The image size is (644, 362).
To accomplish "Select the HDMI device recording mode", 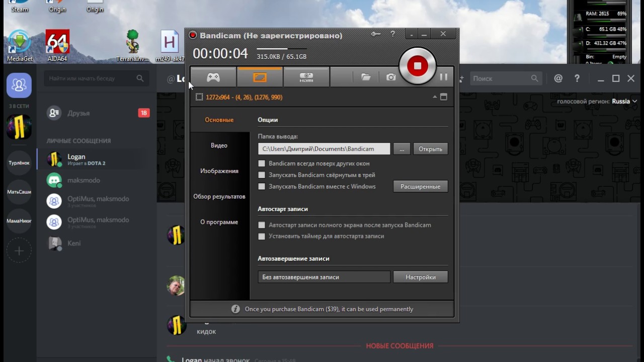I will pos(306,77).
